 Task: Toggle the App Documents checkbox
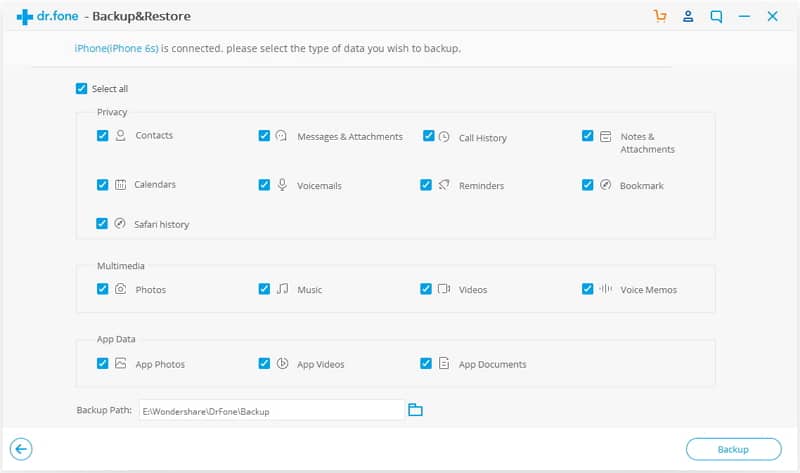tap(426, 363)
